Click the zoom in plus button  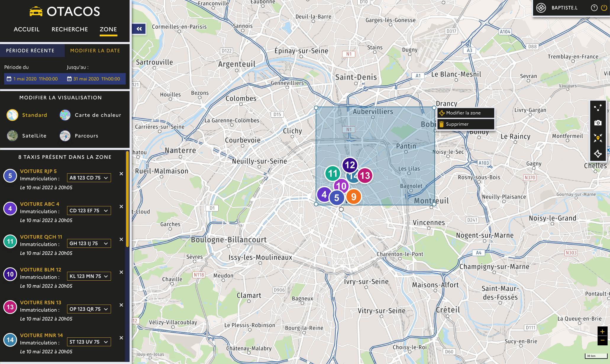click(602, 331)
